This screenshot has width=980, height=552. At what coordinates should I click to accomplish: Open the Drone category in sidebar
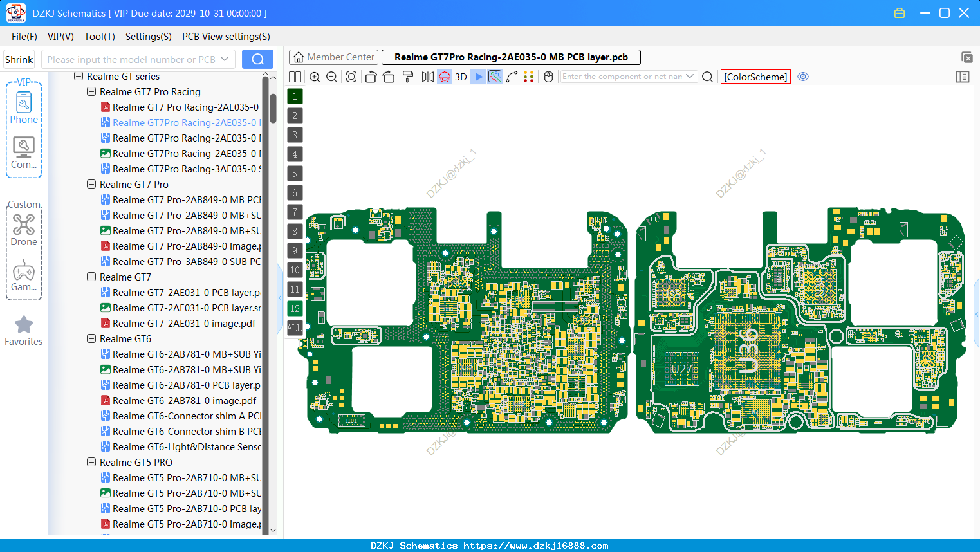coord(24,230)
